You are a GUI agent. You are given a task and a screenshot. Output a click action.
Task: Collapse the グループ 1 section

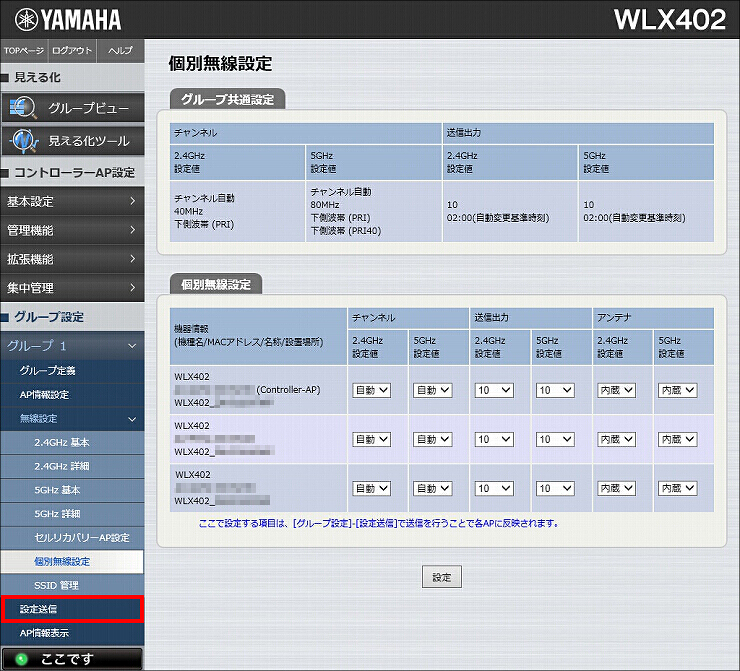[x=72, y=346]
